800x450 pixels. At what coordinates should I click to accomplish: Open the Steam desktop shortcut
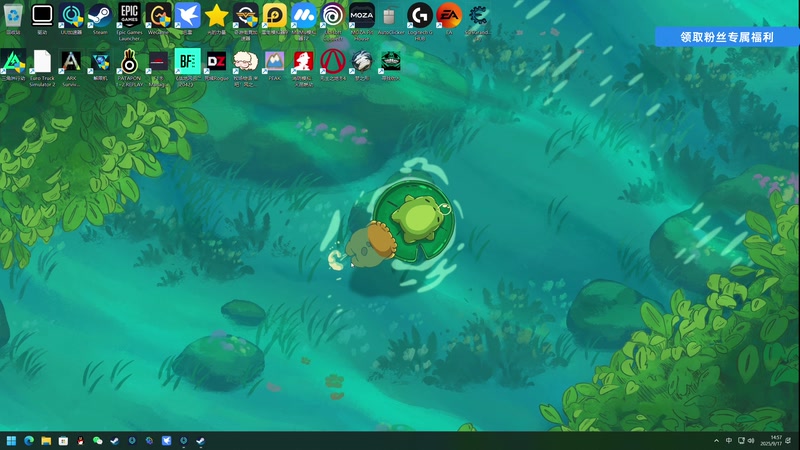(x=100, y=18)
